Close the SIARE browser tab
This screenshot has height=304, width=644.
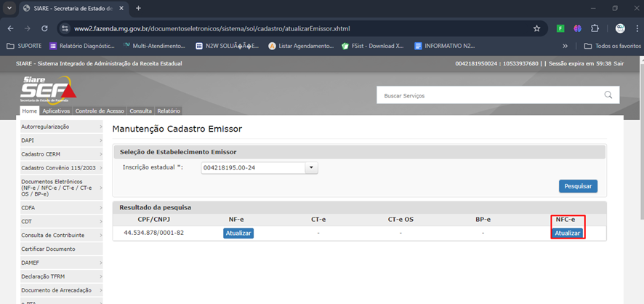121,8
